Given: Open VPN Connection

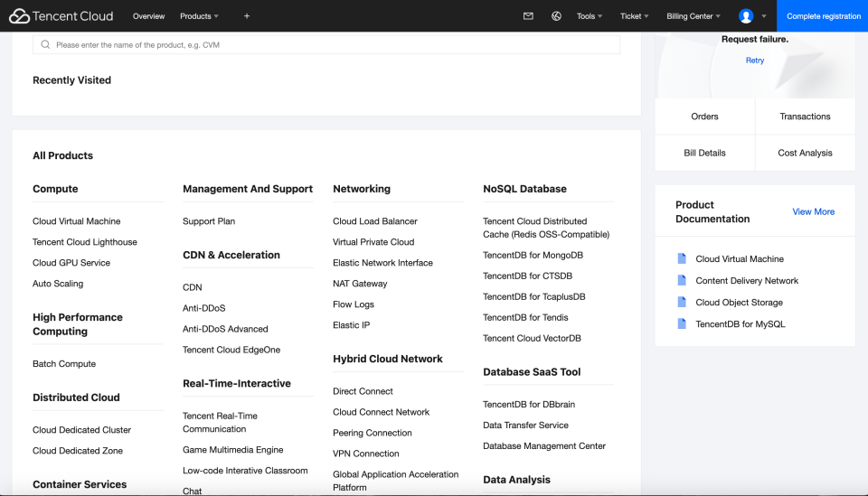Looking at the screenshot, I should 366,454.
